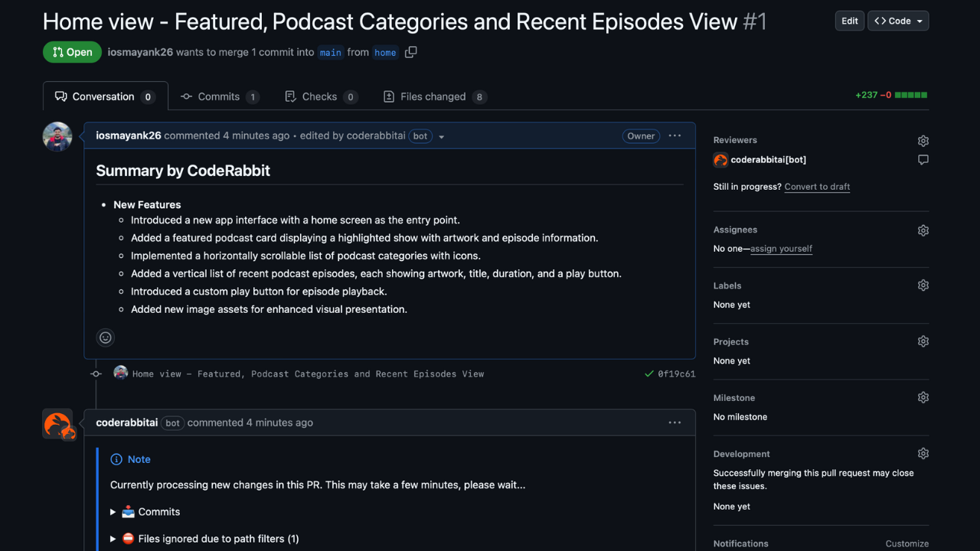
Task: Click the Milestone sidebar heading
Action: click(x=734, y=398)
